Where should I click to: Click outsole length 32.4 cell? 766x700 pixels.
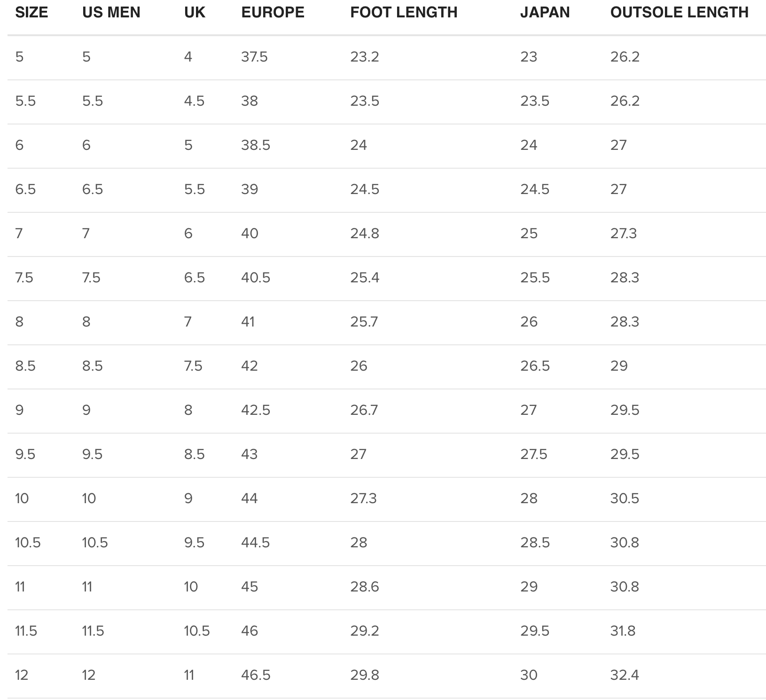coord(625,675)
